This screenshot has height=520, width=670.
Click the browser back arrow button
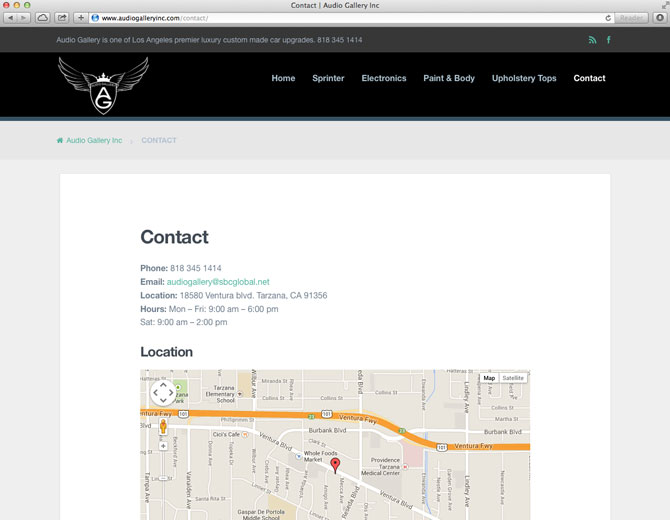pos(11,18)
